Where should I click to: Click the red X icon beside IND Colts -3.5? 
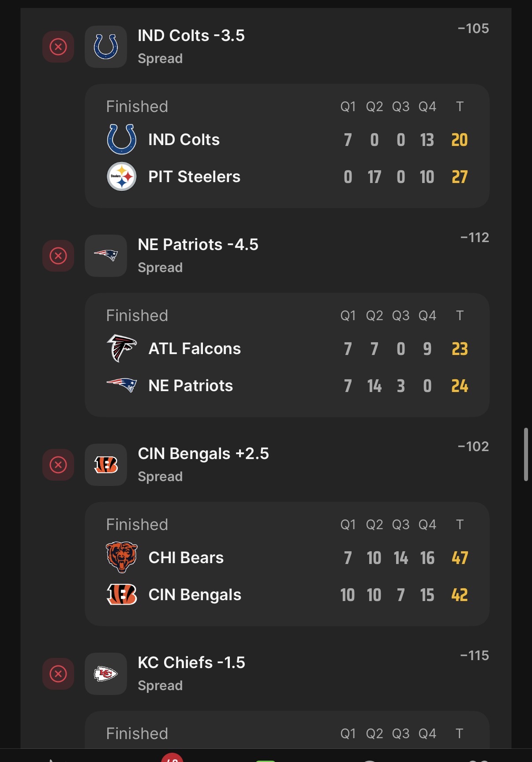(x=58, y=47)
